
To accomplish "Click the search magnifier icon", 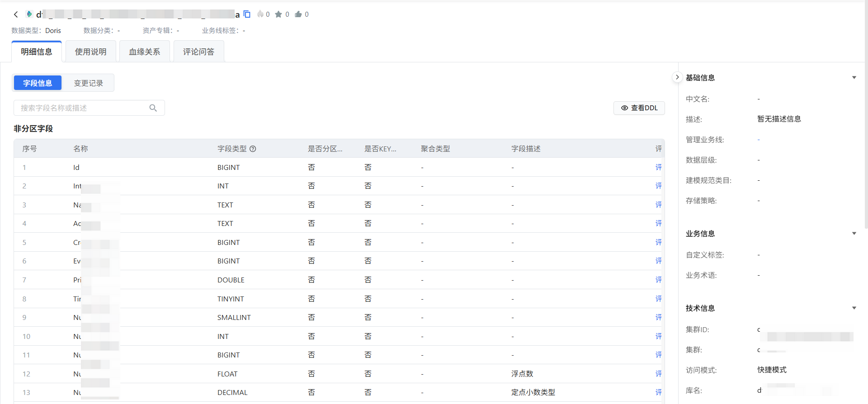I will pyautogui.click(x=153, y=108).
